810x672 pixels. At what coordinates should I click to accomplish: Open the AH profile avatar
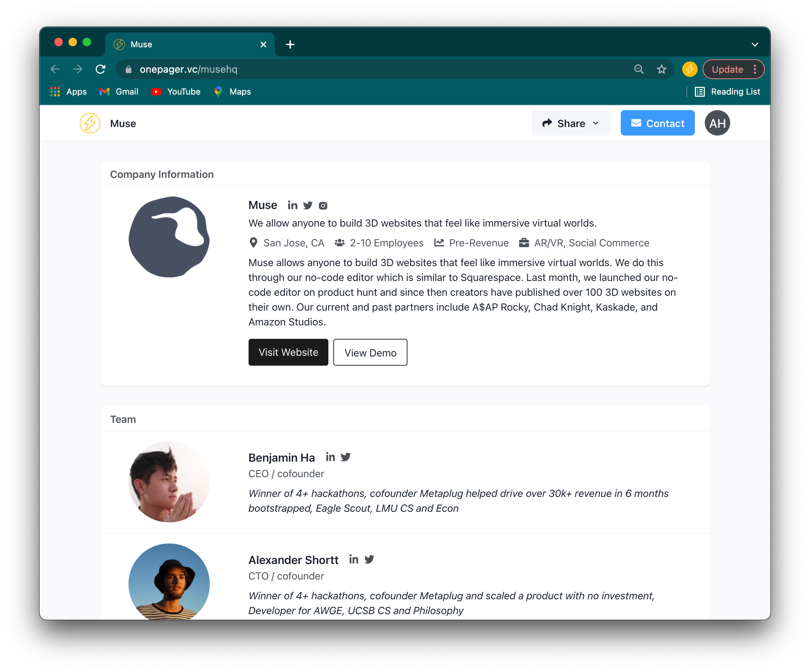(x=717, y=124)
